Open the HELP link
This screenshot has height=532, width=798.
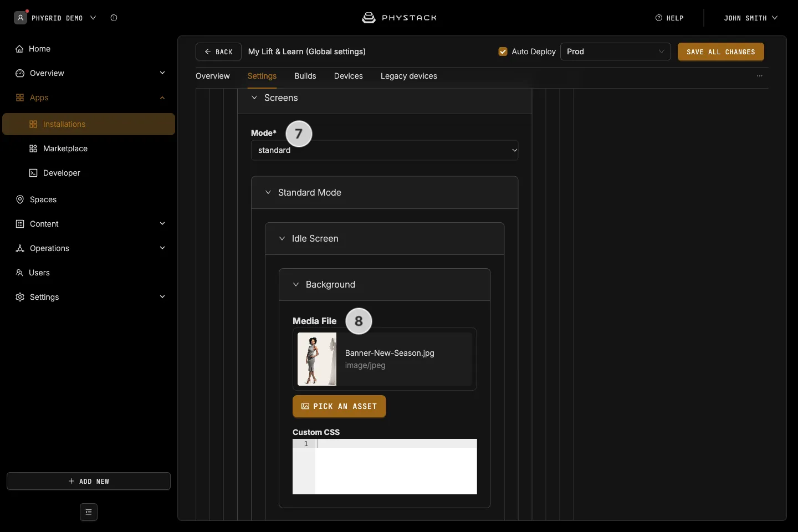(x=669, y=18)
